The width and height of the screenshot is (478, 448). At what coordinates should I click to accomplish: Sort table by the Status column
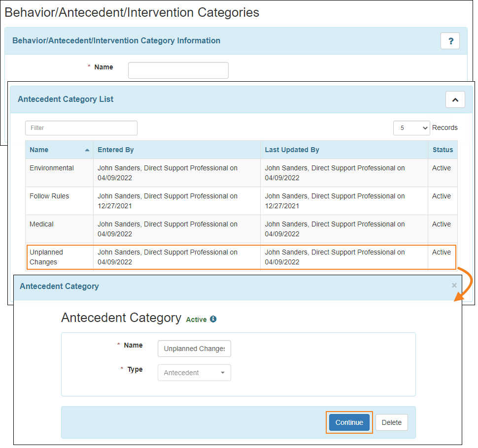click(442, 150)
